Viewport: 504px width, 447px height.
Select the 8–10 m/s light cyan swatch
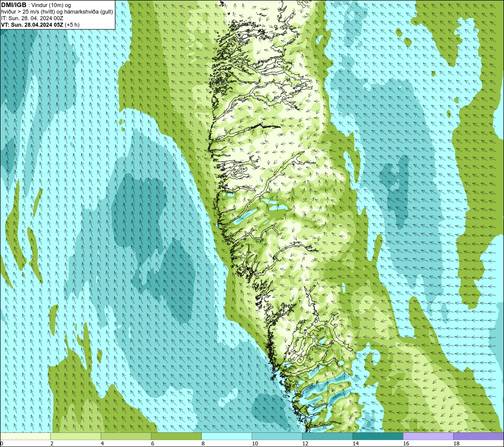[227, 436]
